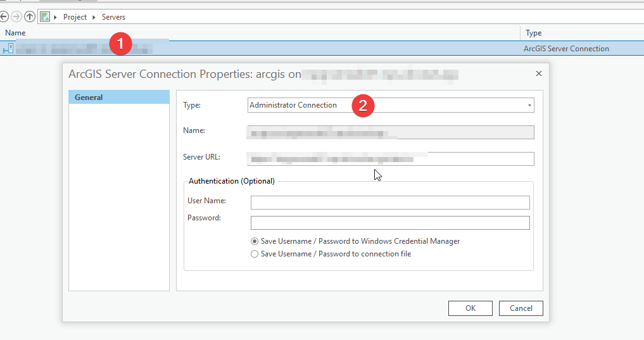The image size is (644, 340).
Task: Expand the arrow before Servers breadcrumb
Action: (x=95, y=17)
